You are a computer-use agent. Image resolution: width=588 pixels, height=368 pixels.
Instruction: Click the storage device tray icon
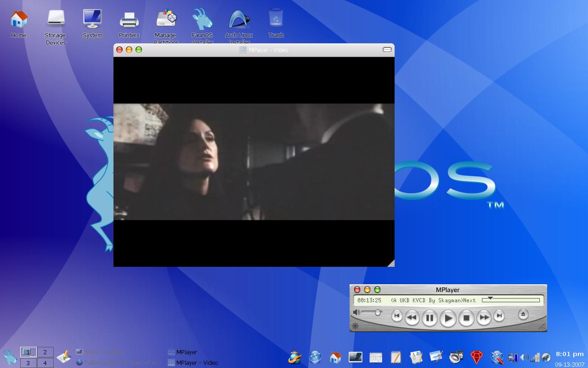click(x=513, y=357)
